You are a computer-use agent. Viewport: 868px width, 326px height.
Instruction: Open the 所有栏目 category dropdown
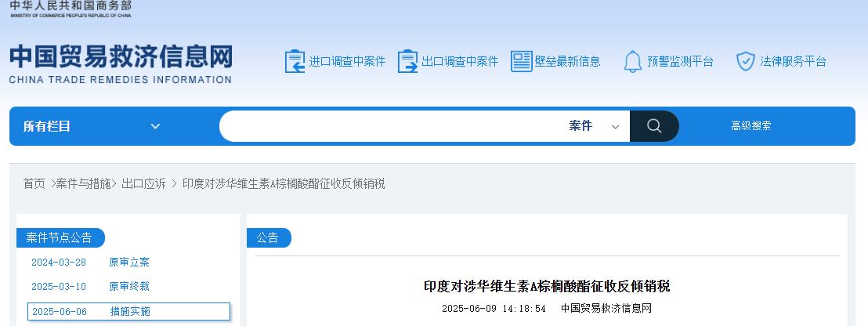click(x=92, y=126)
